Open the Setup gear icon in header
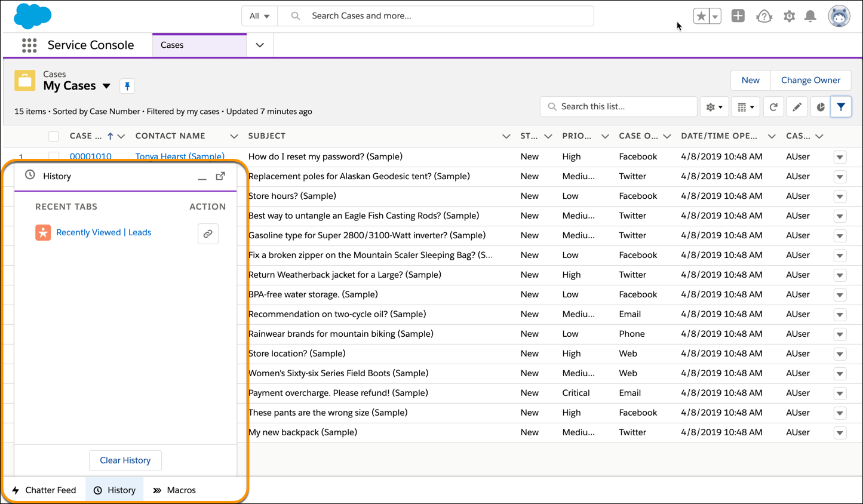Viewport: 863px width, 504px height. coord(789,16)
